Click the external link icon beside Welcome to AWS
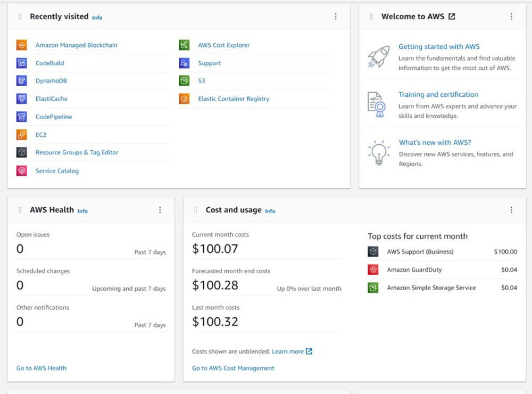 click(x=452, y=17)
